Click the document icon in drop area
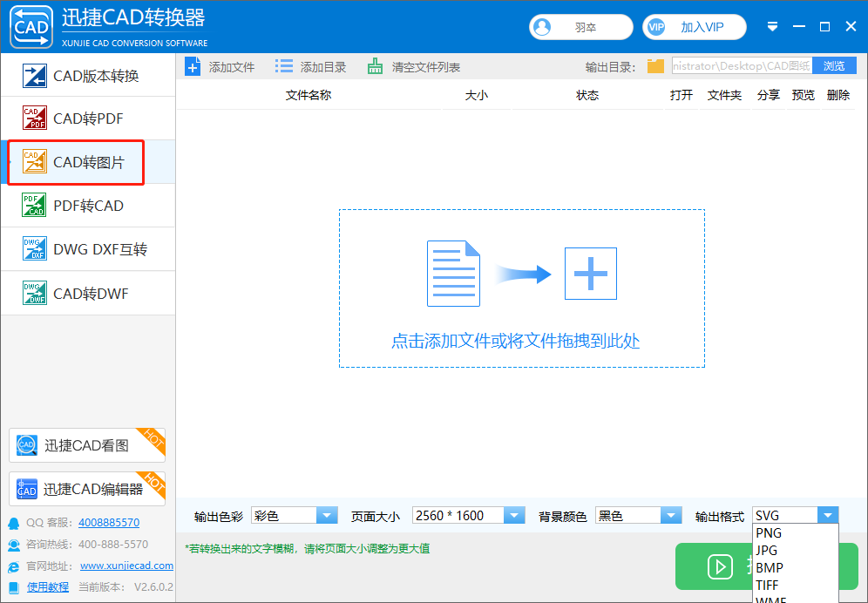Viewport: 868px width, 603px height. tap(453, 274)
